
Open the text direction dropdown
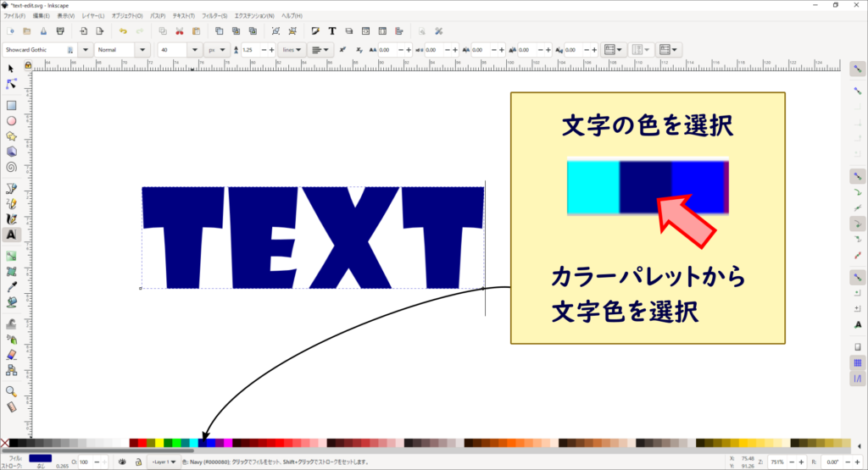pos(668,50)
